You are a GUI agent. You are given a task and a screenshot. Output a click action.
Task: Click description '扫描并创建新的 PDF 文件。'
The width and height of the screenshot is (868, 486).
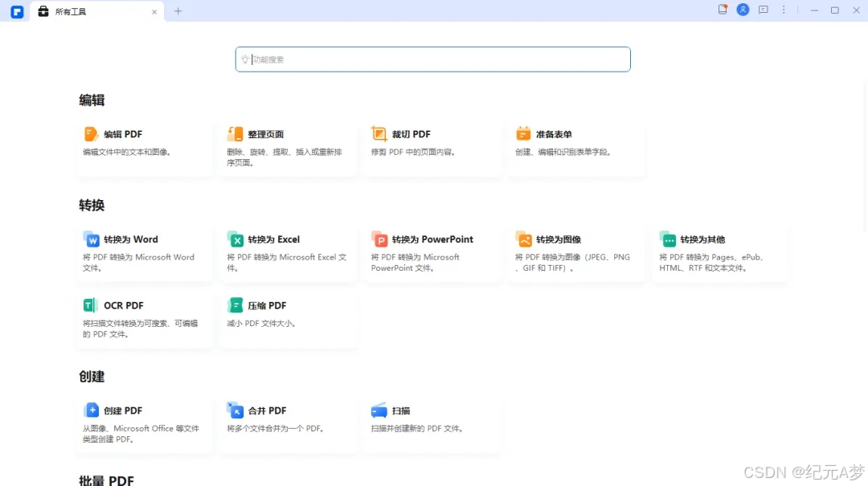point(417,428)
